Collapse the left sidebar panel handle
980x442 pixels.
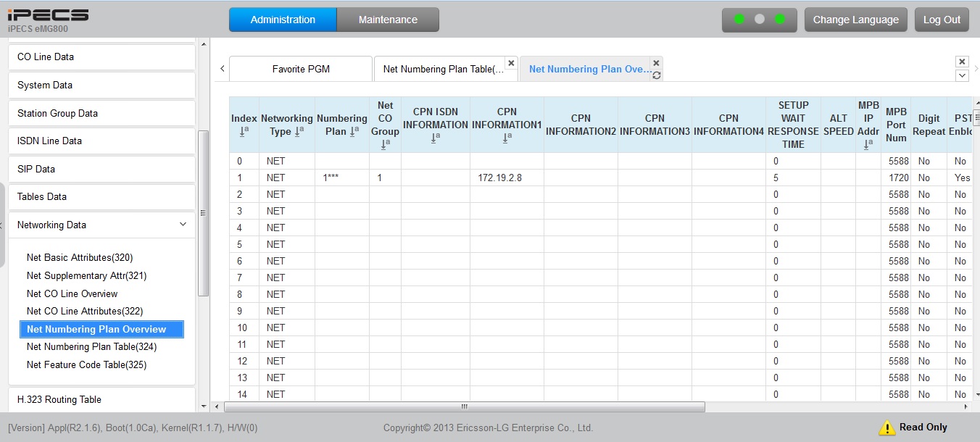tap(2, 225)
